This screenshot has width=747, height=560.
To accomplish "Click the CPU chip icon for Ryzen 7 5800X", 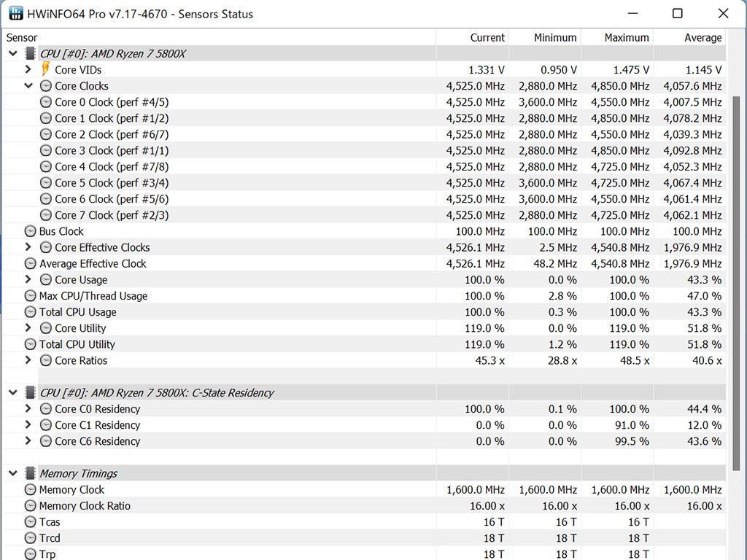I will 30,53.
